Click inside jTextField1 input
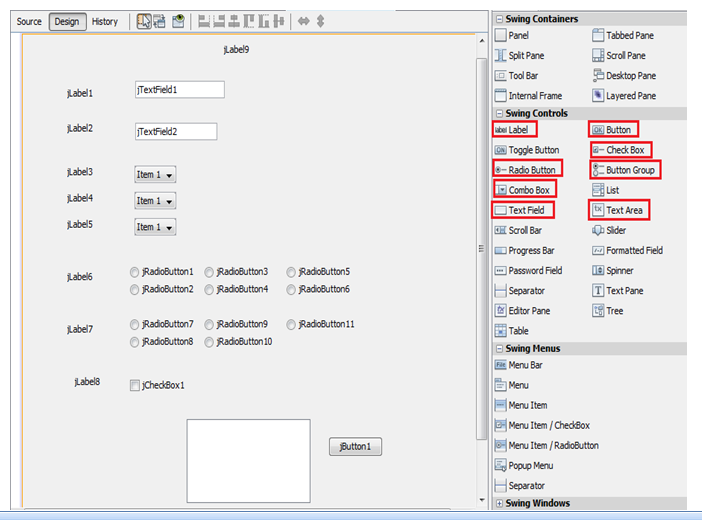Screen dimensions: 702x520 click(180, 90)
